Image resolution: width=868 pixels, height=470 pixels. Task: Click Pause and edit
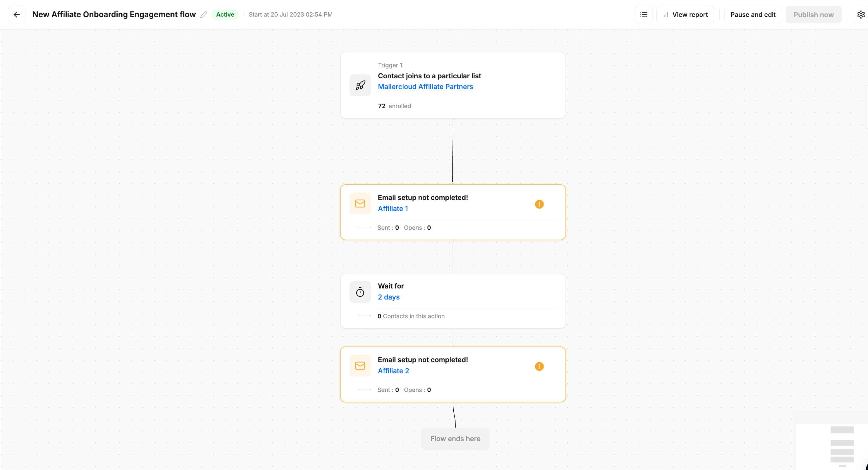[753, 14]
